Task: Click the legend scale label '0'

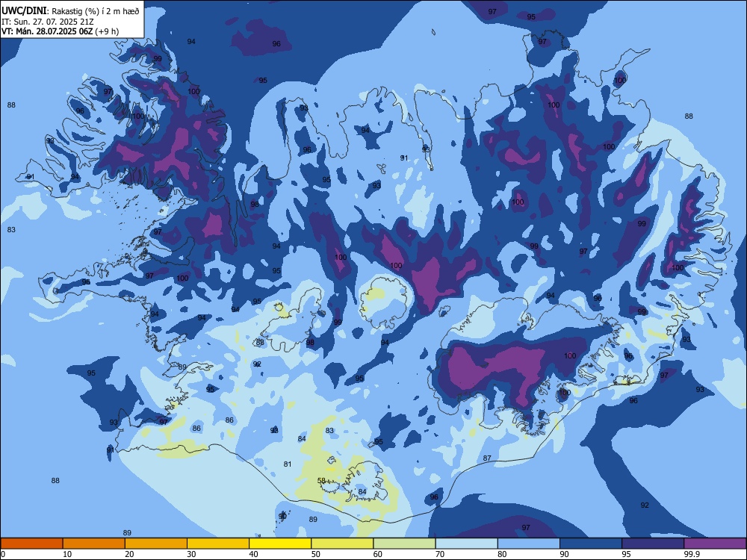Action: pos(3,554)
